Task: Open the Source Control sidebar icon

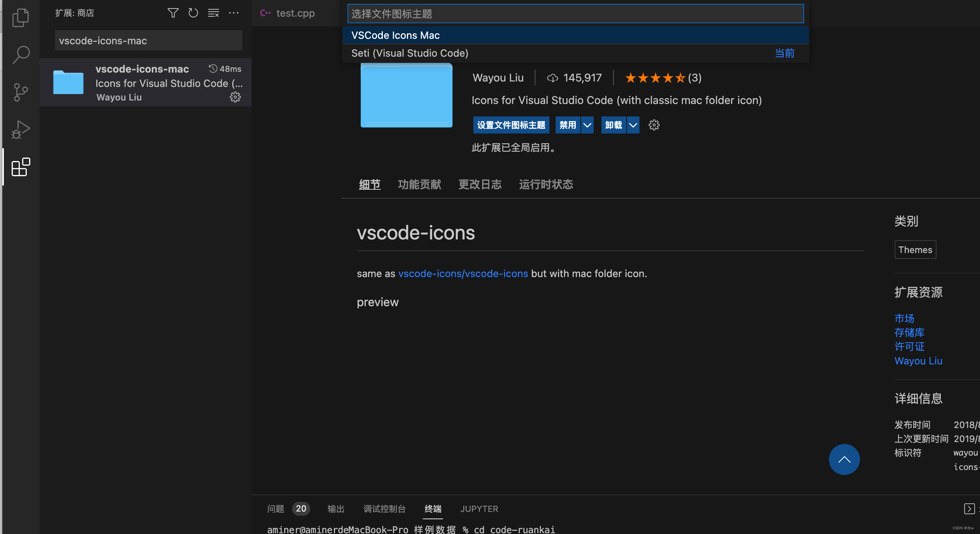Action: pyautogui.click(x=20, y=92)
